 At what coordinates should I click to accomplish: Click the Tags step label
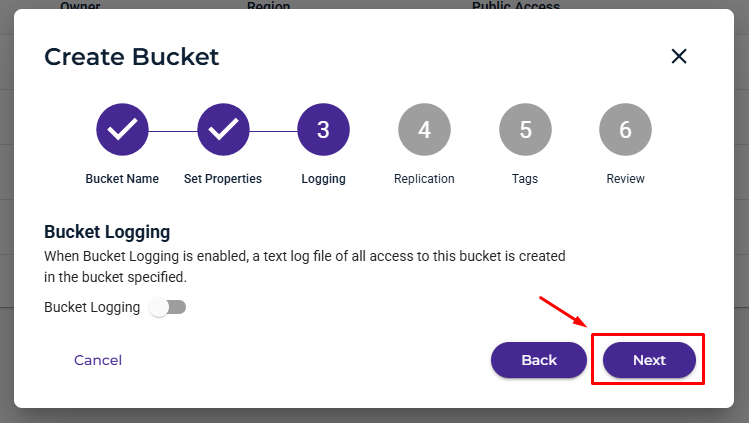(x=525, y=179)
